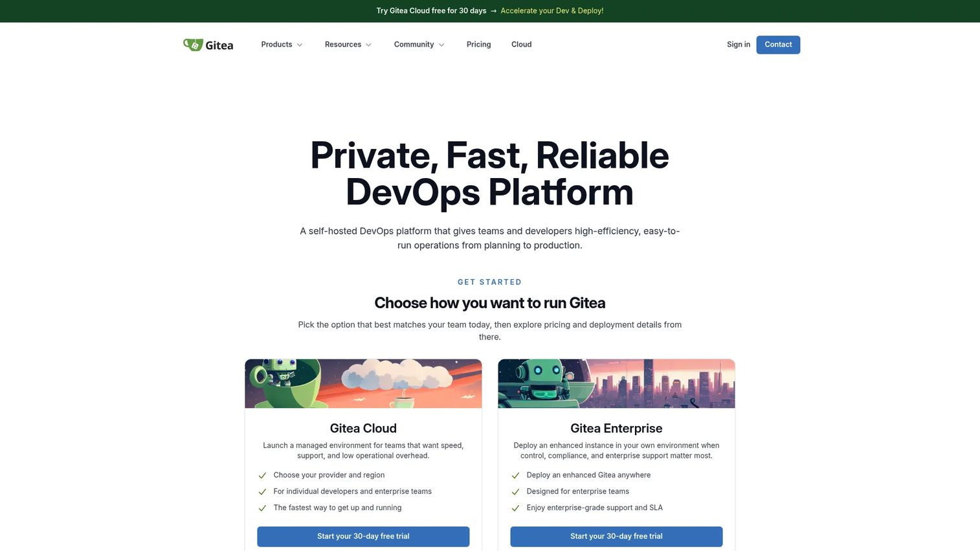Click the checkmark beside 'Deploy an enhanced Gitea anywhere'
The width and height of the screenshot is (980, 551).
coord(515,475)
